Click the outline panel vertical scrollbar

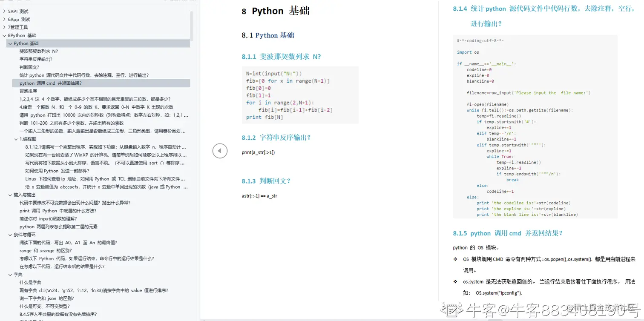(192, 26)
